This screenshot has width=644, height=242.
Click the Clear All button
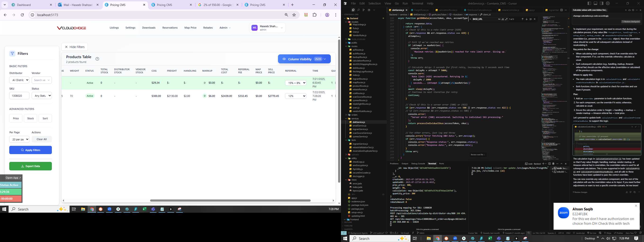click(41, 139)
